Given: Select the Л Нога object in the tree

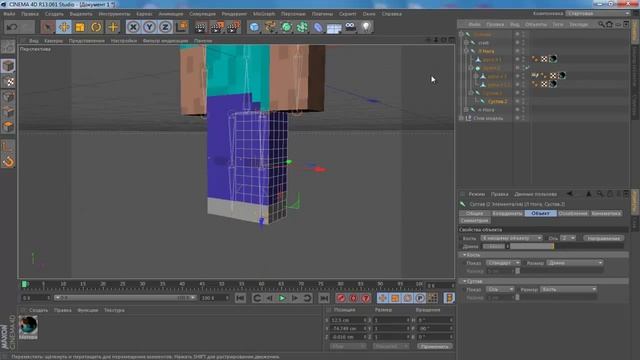Looking at the screenshot, I should (x=487, y=51).
